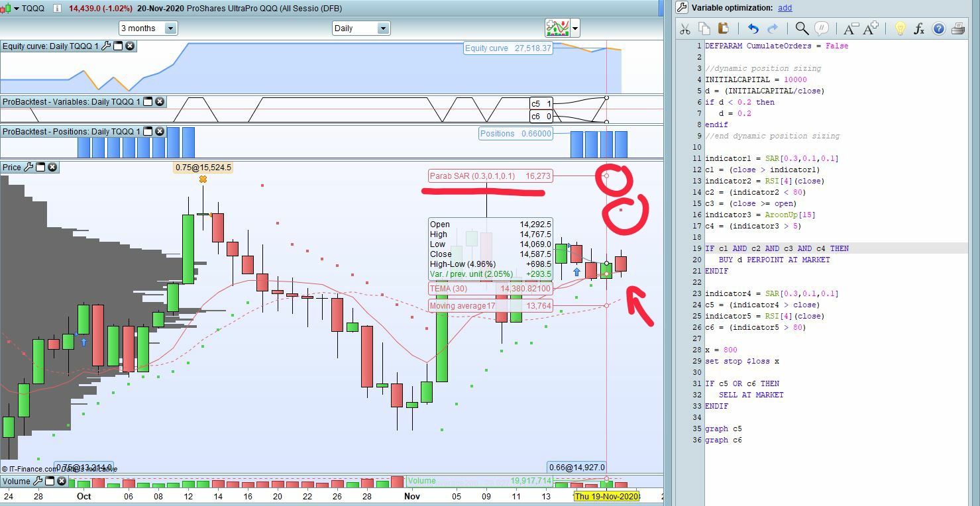This screenshot has width=980, height=506.
Task: Maximize the ProBacktest Positions panel
Action: (x=148, y=131)
